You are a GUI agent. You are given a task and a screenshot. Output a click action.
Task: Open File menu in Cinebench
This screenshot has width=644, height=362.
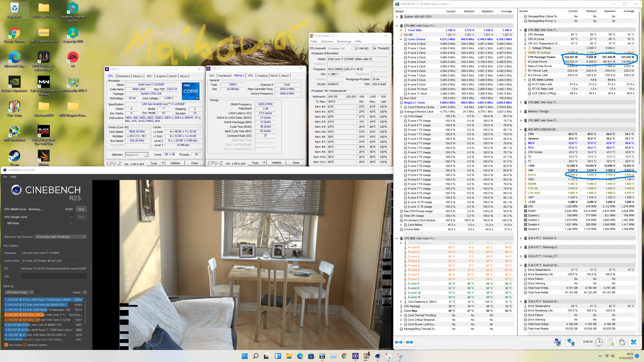click(x=5, y=177)
